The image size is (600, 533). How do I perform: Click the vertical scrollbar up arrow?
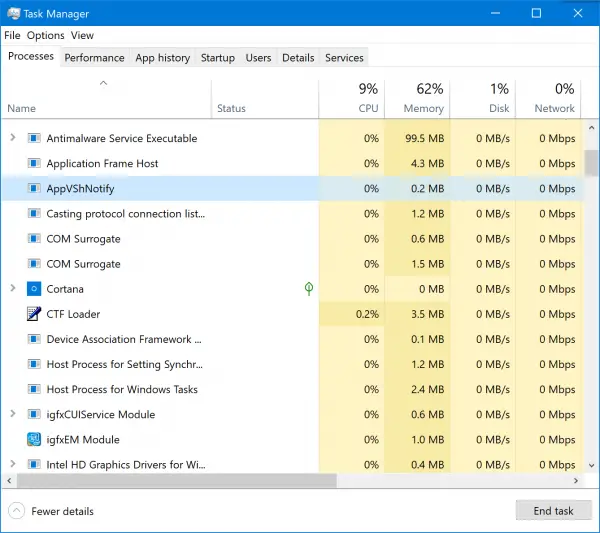(591, 128)
